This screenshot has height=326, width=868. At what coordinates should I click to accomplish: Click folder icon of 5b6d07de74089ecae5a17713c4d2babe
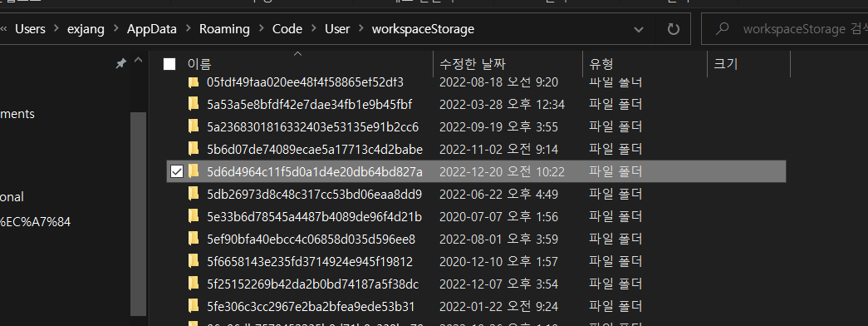click(x=194, y=149)
